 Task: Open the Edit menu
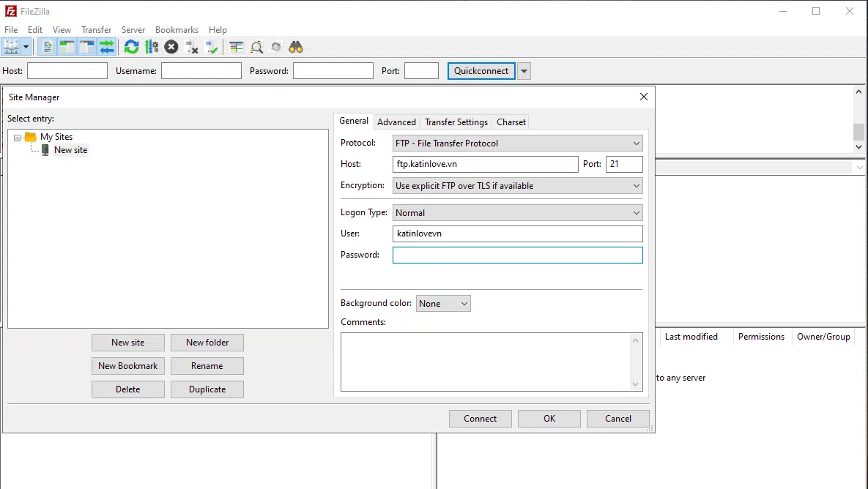pos(35,30)
